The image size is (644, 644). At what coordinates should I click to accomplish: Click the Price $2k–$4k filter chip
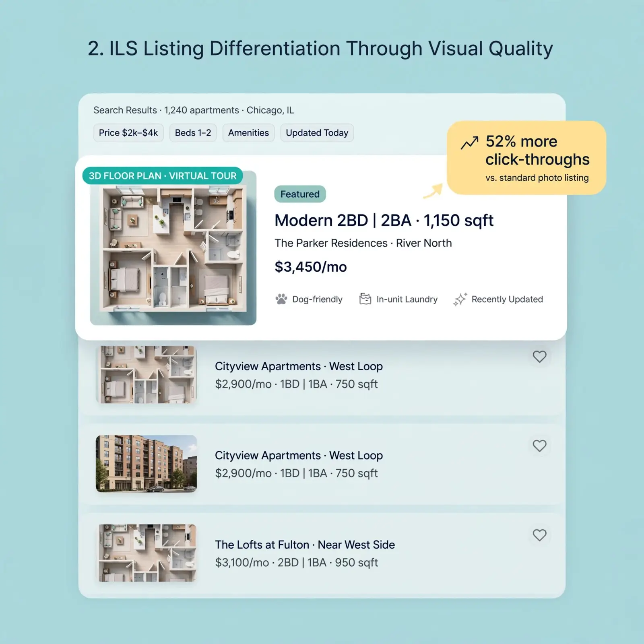tap(128, 133)
